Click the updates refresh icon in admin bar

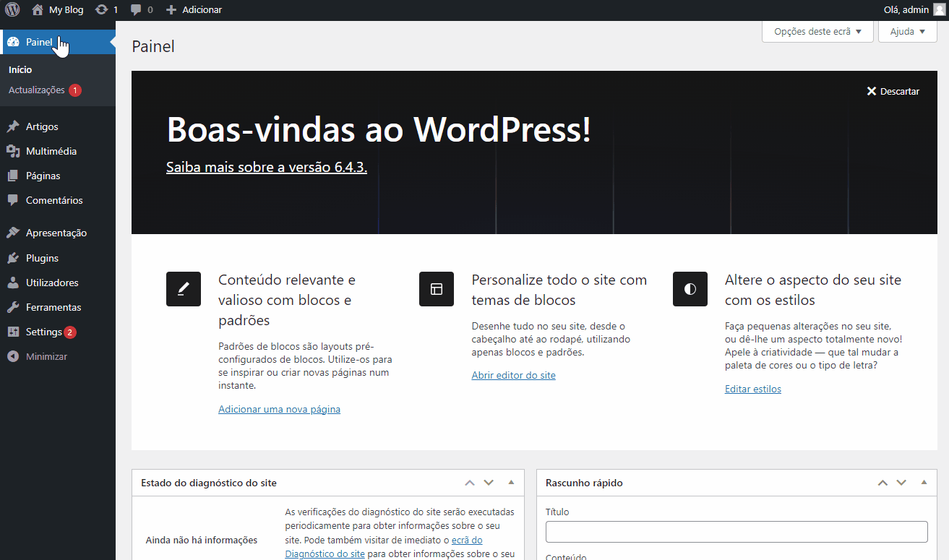pos(102,10)
